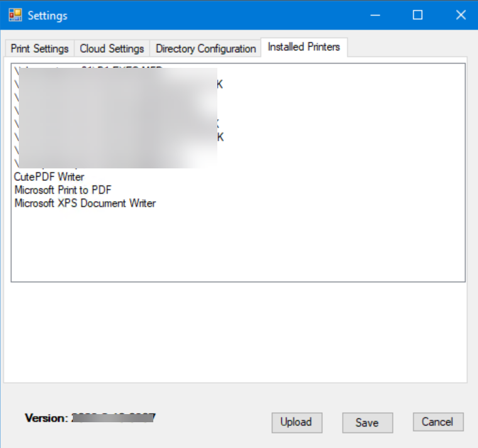Click the Settings window title text
Image resolution: width=478 pixels, height=448 pixels.
point(47,15)
